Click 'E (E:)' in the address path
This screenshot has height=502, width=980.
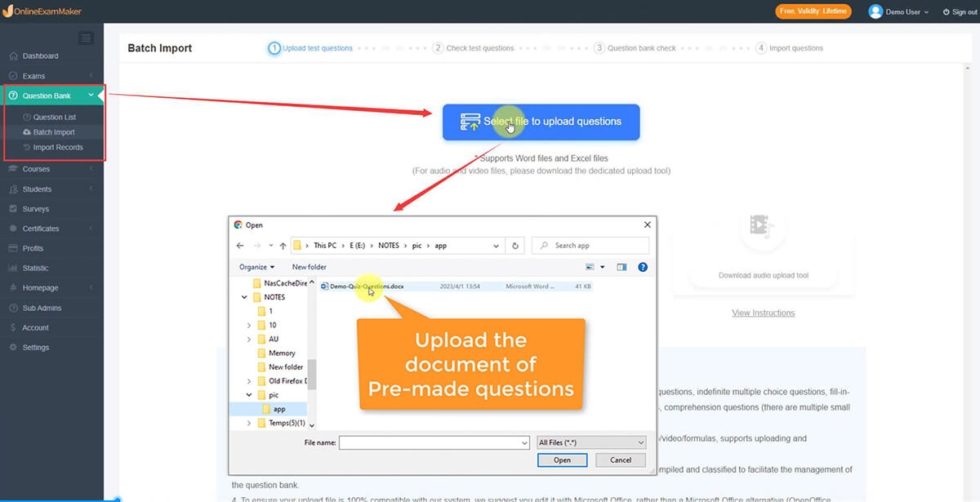point(358,246)
